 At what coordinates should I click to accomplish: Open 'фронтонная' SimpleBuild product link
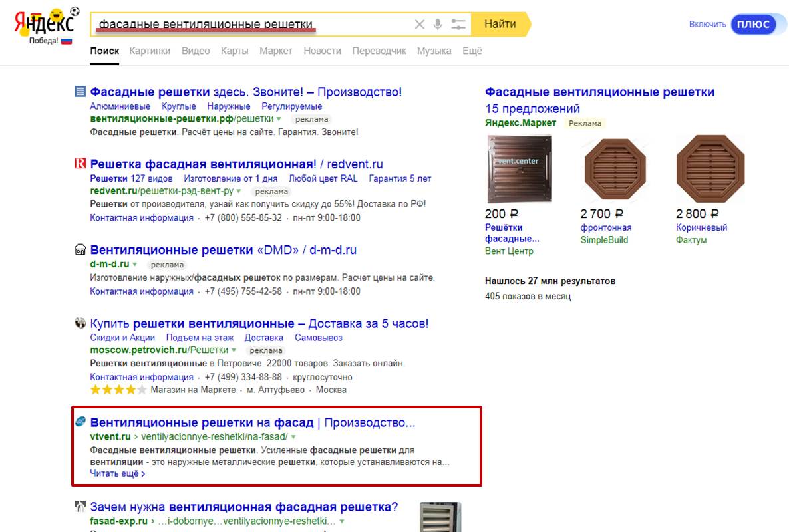[x=606, y=228]
